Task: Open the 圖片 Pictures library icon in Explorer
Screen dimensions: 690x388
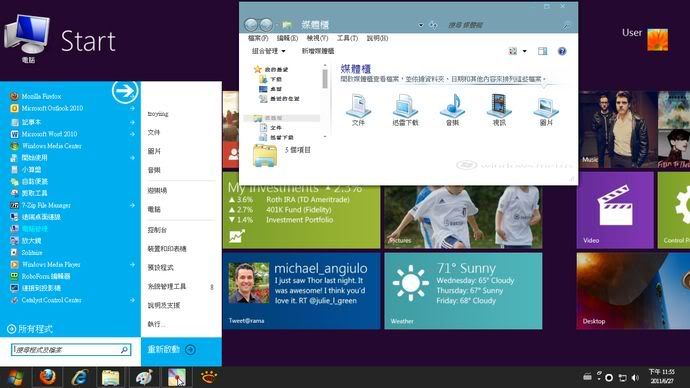Action: pyautogui.click(x=546, y=110)
